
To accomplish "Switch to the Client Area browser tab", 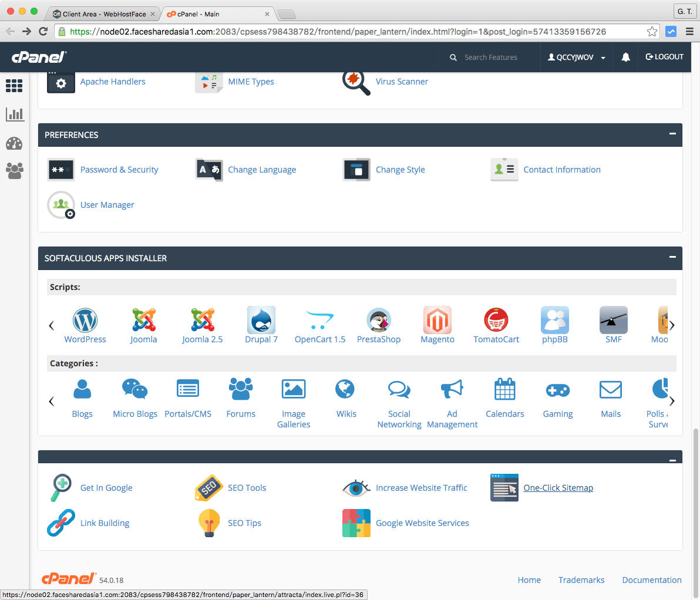I will (103, 12).
